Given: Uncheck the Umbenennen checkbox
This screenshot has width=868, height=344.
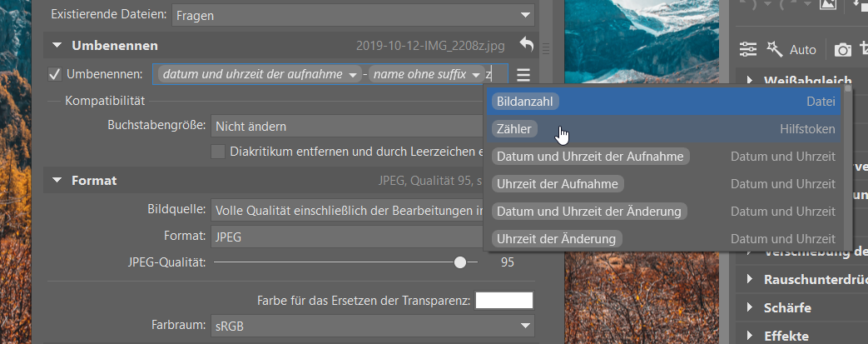Looking at the screenshot, I should (x=56, y=75).
